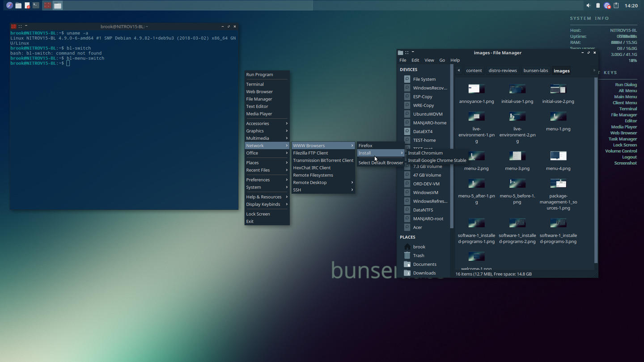644x362 pixels.
Task: Launch web browser from top panel
Action: [9, 5]
